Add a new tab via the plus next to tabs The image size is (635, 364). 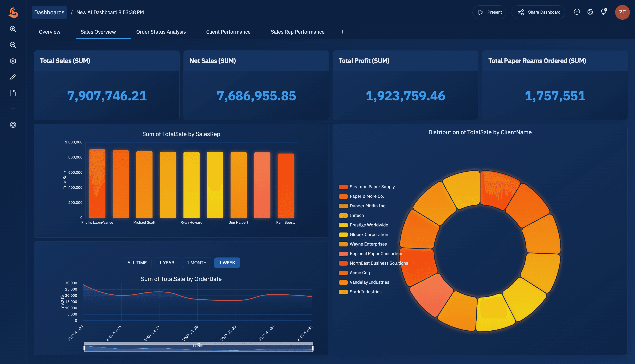click(342, 32)
